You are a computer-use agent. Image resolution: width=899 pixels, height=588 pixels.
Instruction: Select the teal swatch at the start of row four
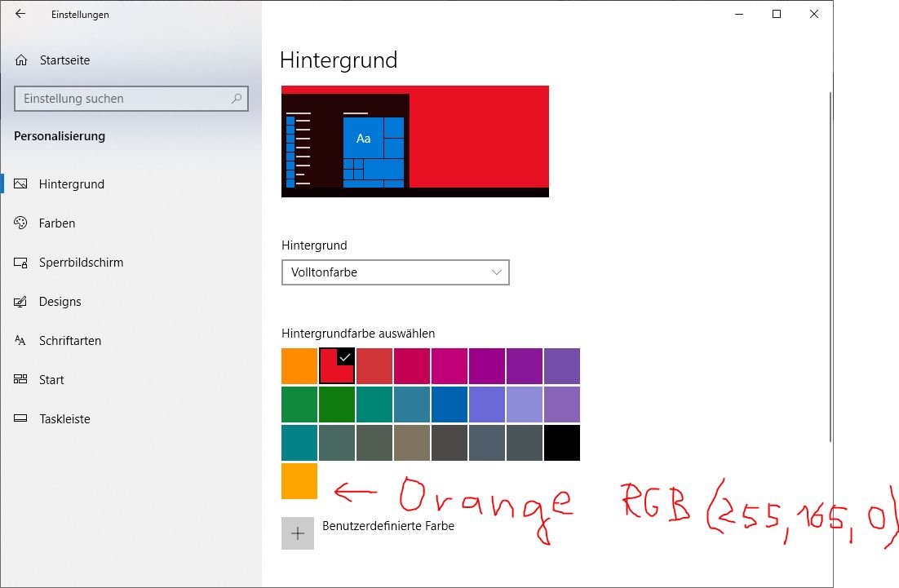click(299, 443)
